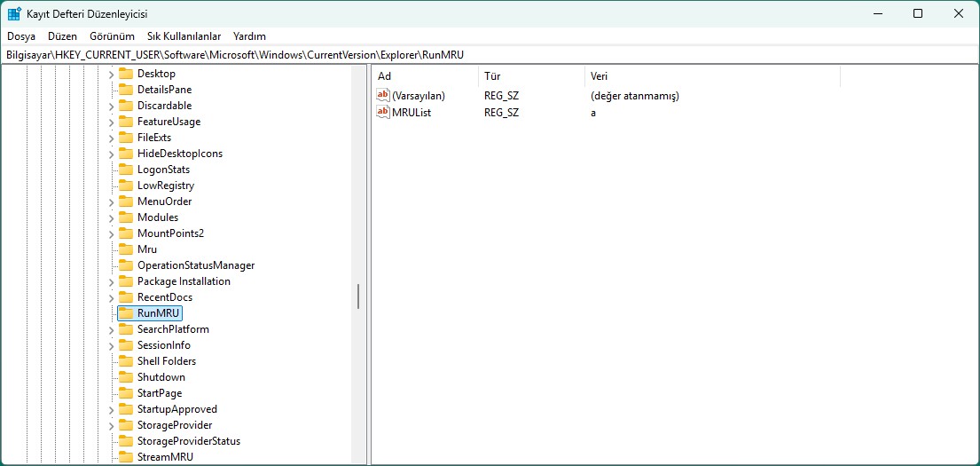This screenshot has width=980, height=466.
Task: Click the (Varsayılan) string value icon
Action: tap(382, 96)
